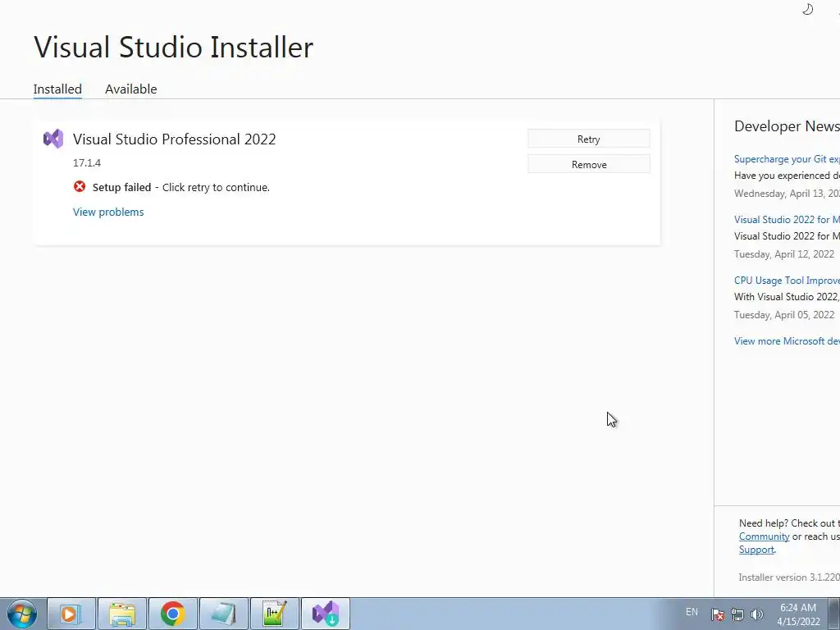Open Google Chrome from the taskbar
This screenshot has width=840, height=630.
pyautogui.click(x=173, y=614)
